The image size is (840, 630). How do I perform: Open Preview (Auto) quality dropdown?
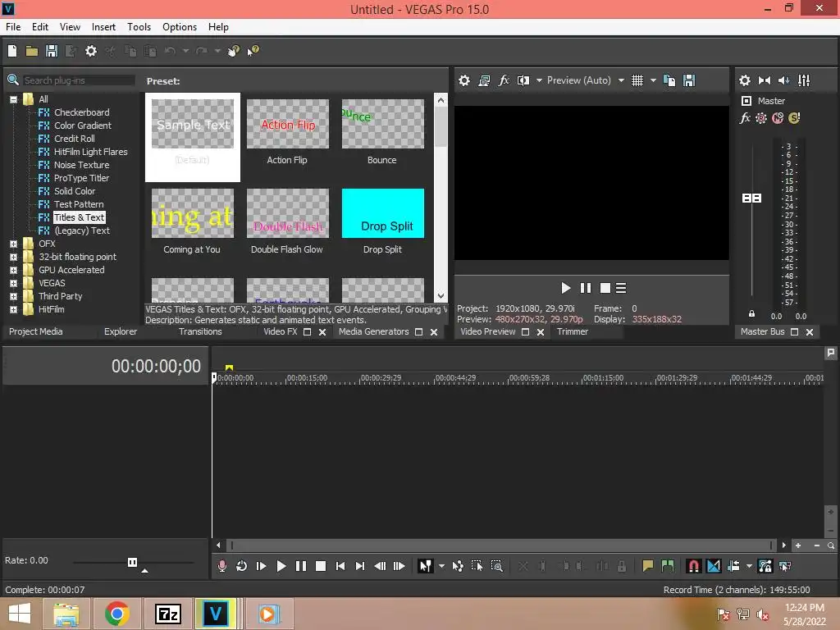point(621,80)
